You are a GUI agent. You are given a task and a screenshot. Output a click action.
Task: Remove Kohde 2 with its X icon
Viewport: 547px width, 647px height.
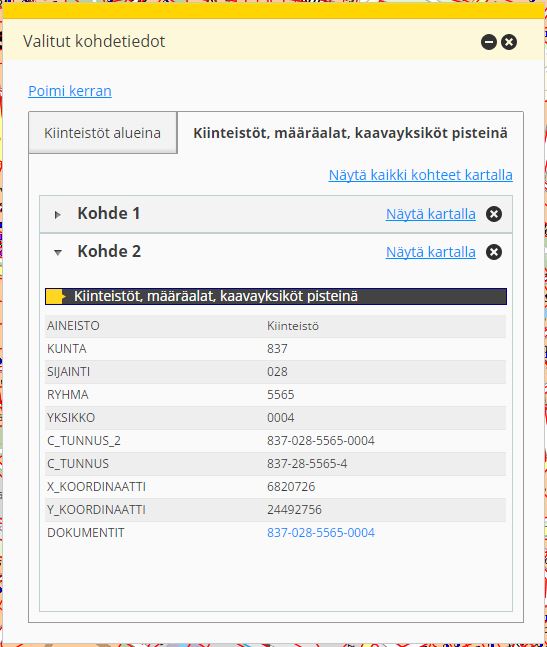(x=494, y=252)
